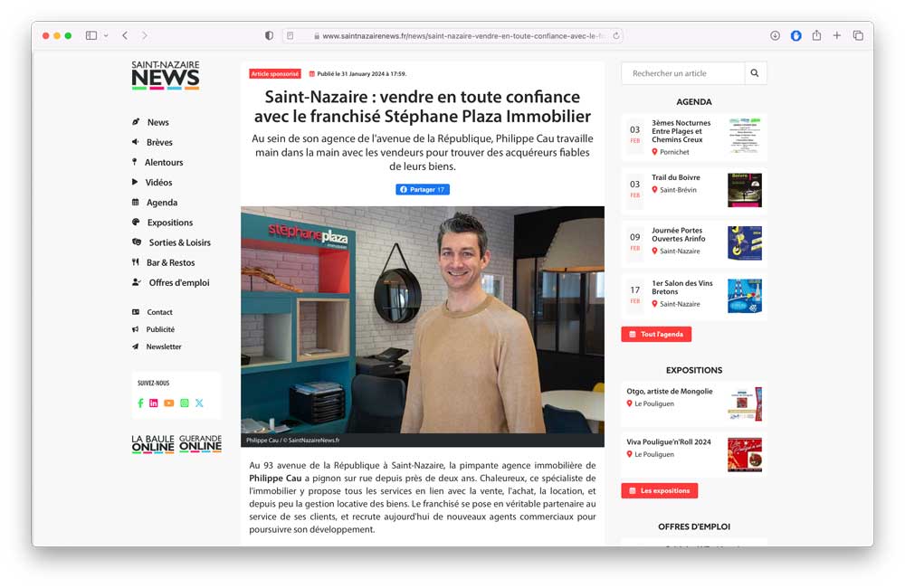
Task: Open the Instagram icon under Suivez-nous
Action: tap(184, 403)
